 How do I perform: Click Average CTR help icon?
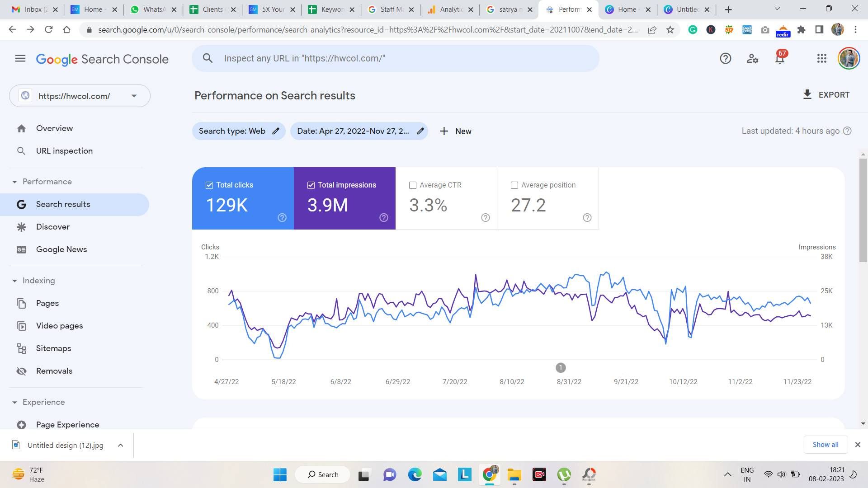point(486,218)
